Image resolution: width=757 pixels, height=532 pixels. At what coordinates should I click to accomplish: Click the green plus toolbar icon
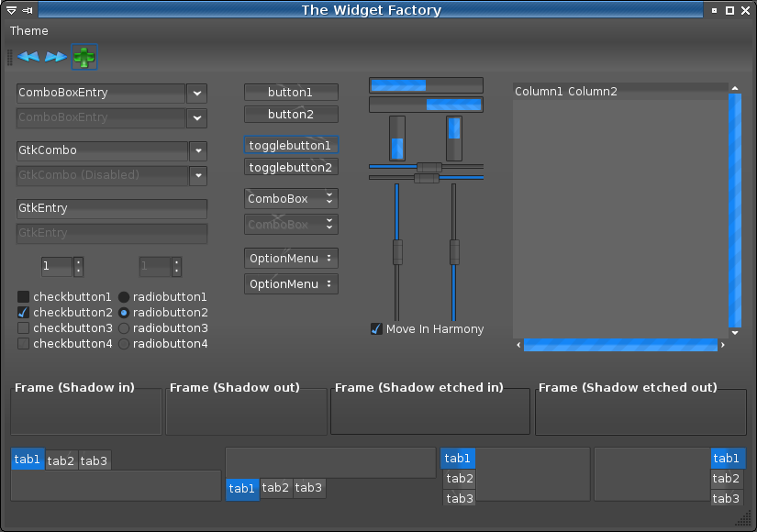click(x=84, y=57)
